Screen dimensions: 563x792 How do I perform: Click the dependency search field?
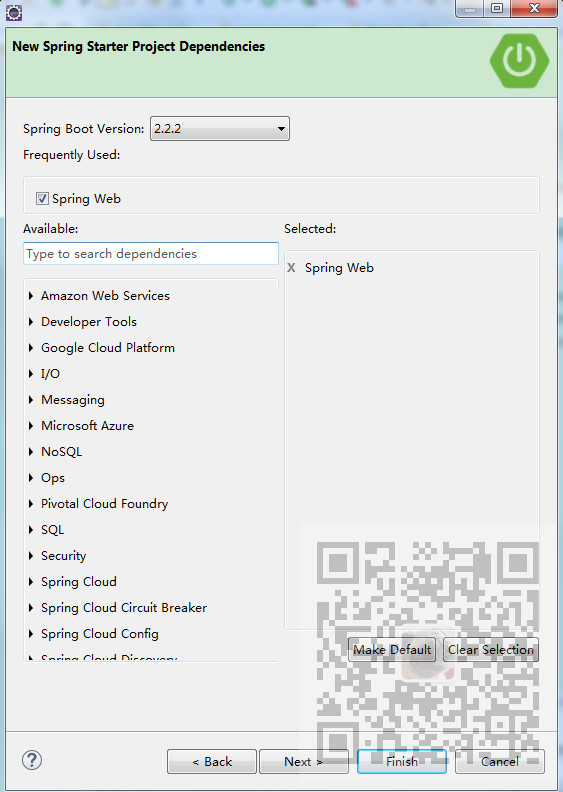click(150, 254)
